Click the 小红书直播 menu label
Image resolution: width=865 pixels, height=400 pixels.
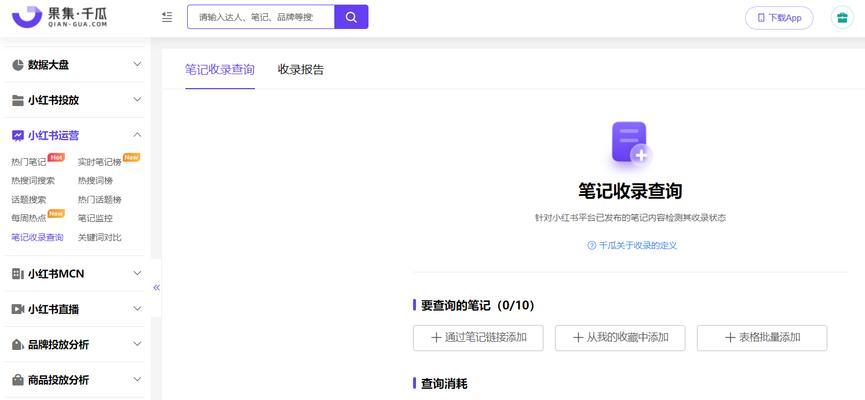(54, 309)
